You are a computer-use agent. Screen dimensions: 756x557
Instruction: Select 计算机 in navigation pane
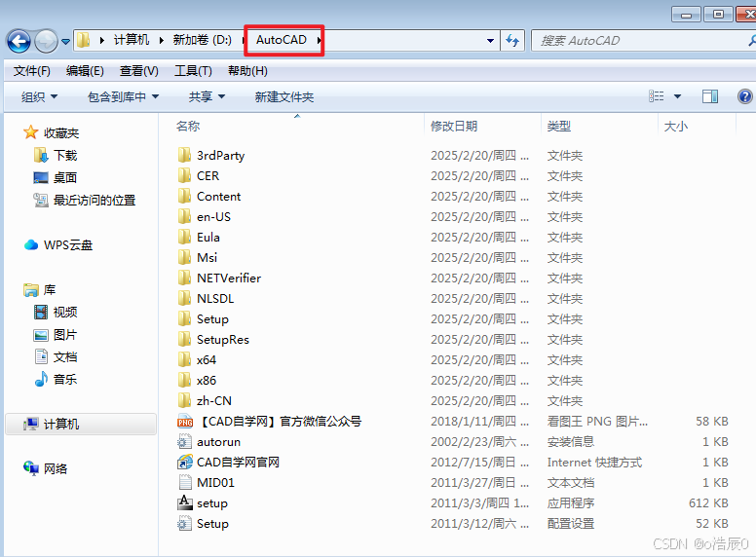coord(61,424)
